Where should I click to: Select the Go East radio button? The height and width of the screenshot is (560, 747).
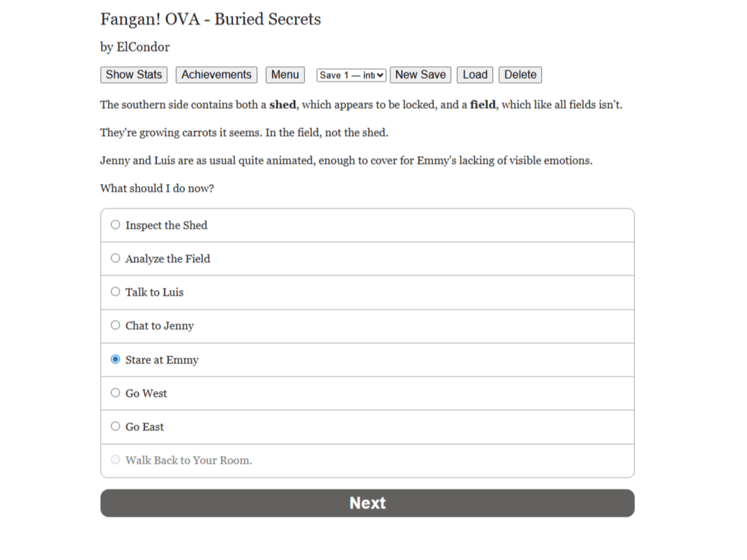pyautogui.click(x=115, y=426)
